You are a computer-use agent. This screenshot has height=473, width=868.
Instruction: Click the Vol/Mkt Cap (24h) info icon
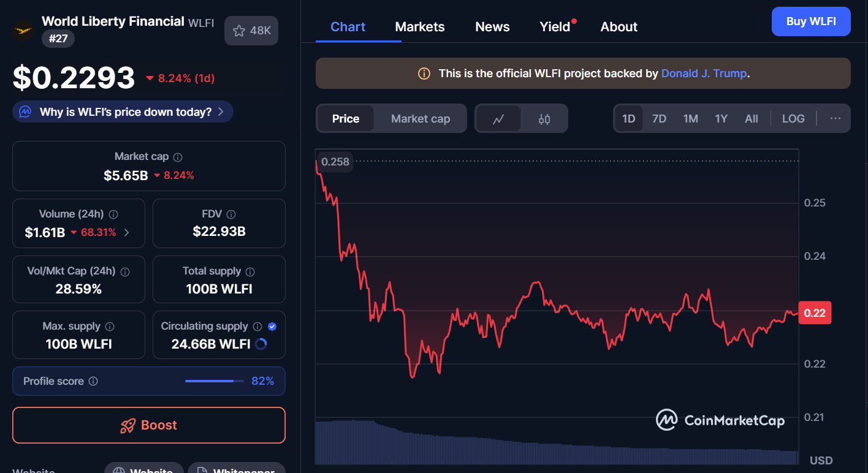(x=125, y=271)
